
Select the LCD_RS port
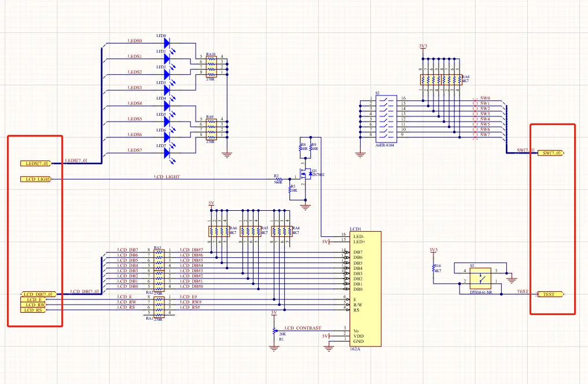33,310
